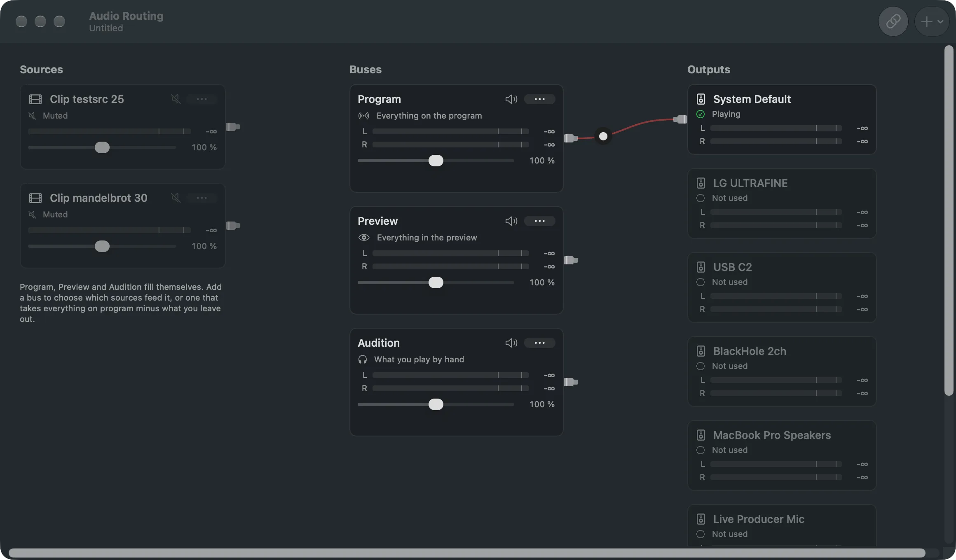Click the Audition bus output connector plug

coord(571,382)
